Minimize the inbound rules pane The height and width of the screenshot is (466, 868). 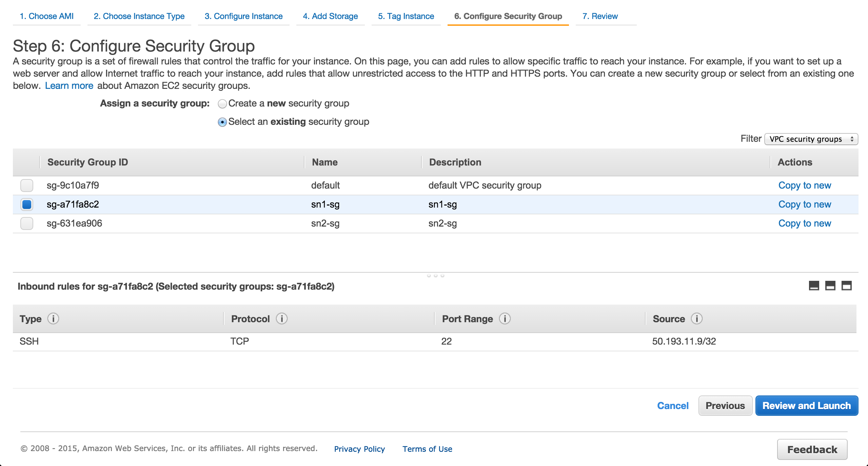pos(814,286)
